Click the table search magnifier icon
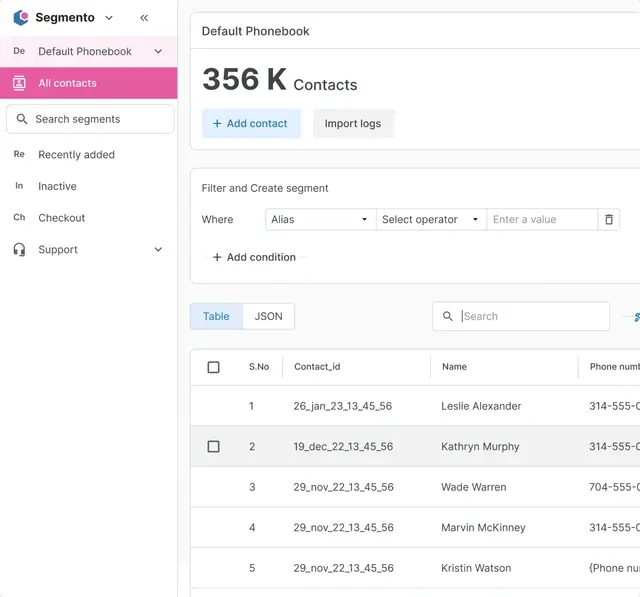Viewport: 640px width, 597px height. (x=448, y=317)
